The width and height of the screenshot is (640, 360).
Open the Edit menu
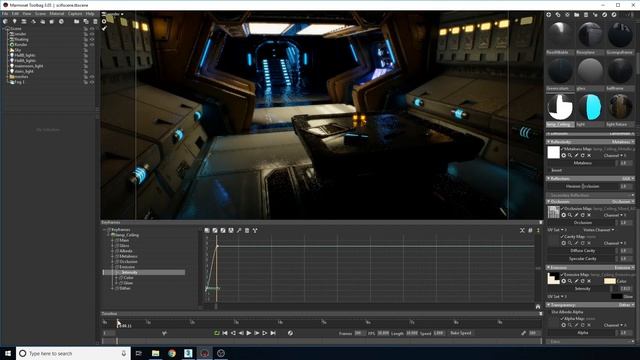coord(15,13)
